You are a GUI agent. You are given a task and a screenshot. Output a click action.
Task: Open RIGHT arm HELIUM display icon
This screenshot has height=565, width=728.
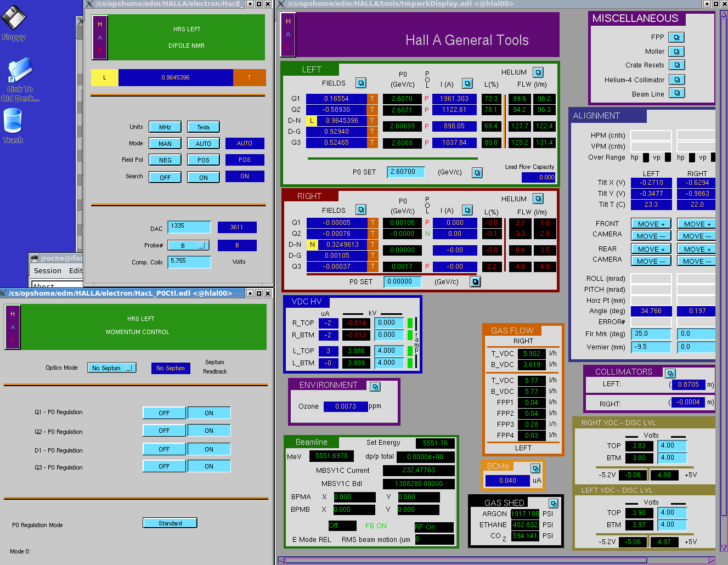(538, 199)
